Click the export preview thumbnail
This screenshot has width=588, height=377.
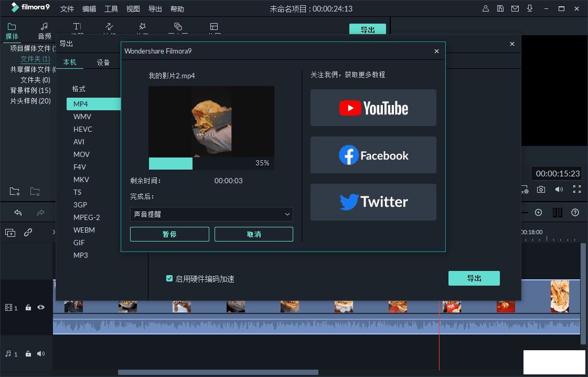point(211,122)
